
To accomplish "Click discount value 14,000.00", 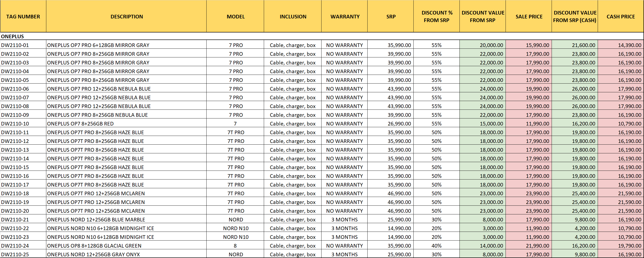I will pos(483,246).
